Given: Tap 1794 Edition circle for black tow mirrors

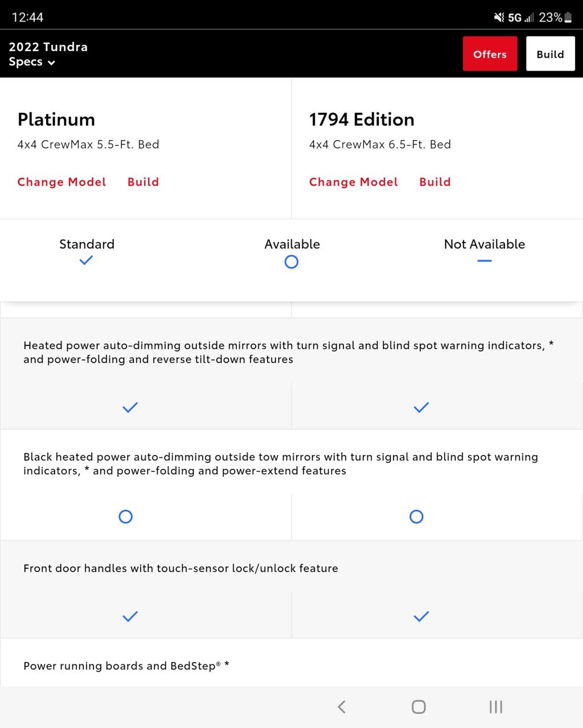Looking at the screenshot, I should click(x=417, y=517).
